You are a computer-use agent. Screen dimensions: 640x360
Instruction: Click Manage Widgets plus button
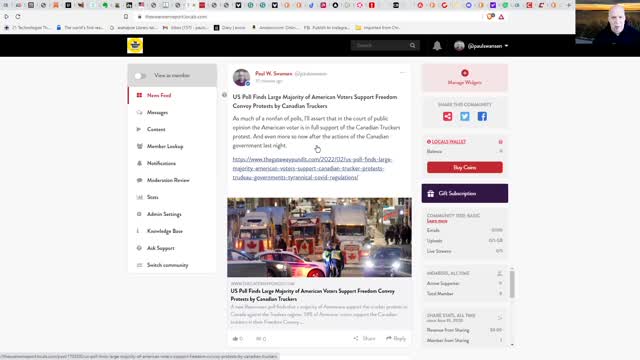464,73
